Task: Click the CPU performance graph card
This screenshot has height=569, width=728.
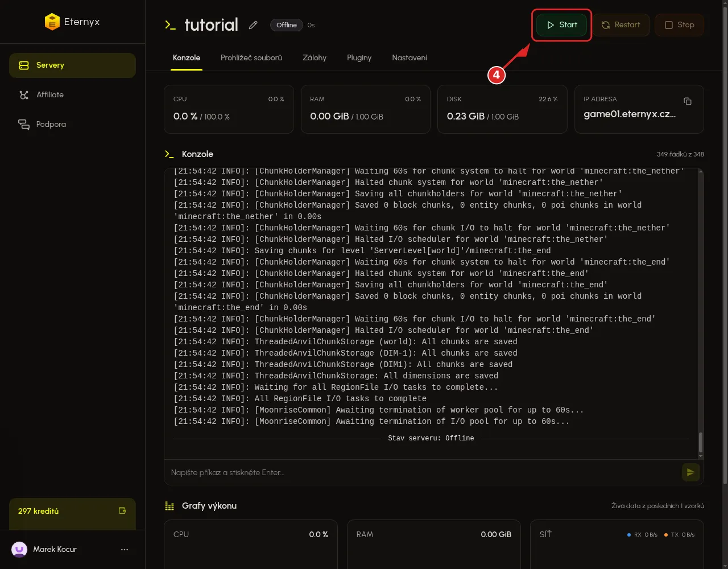Action: pos(251,545)
